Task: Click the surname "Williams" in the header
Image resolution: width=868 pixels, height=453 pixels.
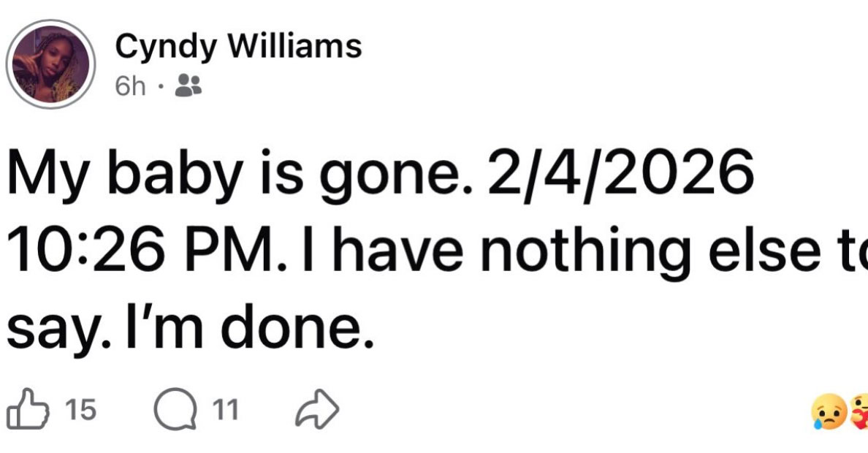Action: [296, 48]
